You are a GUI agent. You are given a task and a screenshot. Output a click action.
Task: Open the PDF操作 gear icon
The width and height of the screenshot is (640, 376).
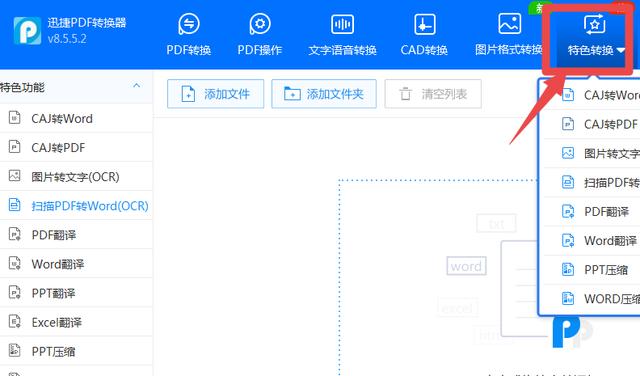click(260, 24)
